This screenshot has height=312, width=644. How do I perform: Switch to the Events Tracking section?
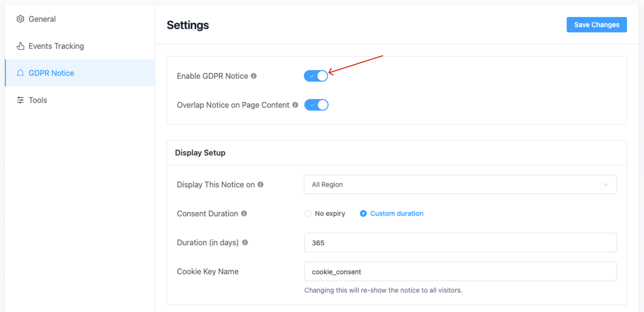click(56, 46)
